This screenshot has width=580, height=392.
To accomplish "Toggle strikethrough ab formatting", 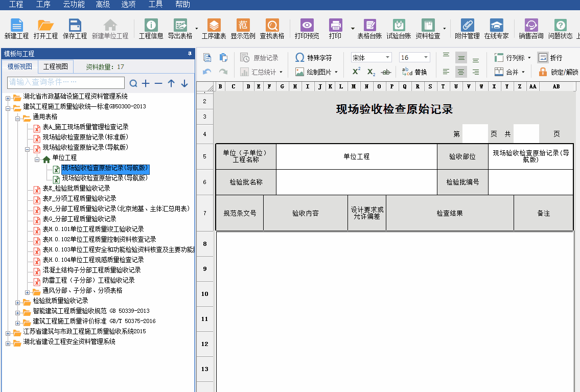I will pos(386,72).
